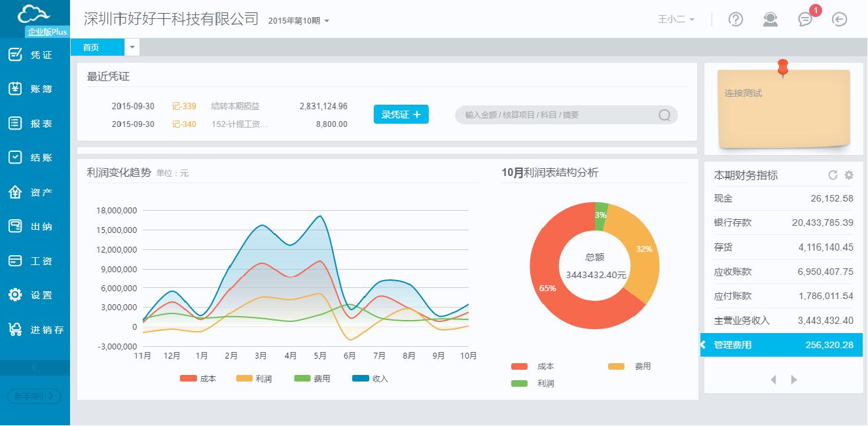Open the 2015年第10期 period dropdown

click(x=298, y=21)
